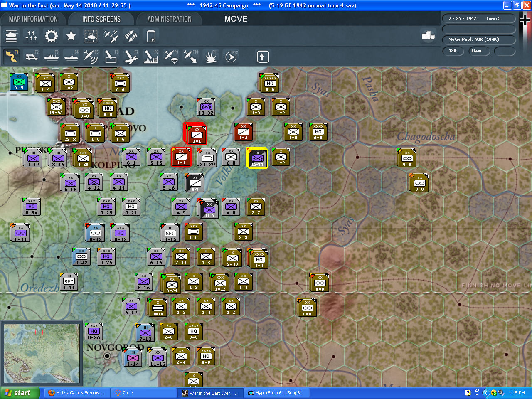Image resolution: width=532 pixels, height=399 pixels.
Task: Select the yellow-highlighted 15-34 unit counter
Action: tap(257, 158)
